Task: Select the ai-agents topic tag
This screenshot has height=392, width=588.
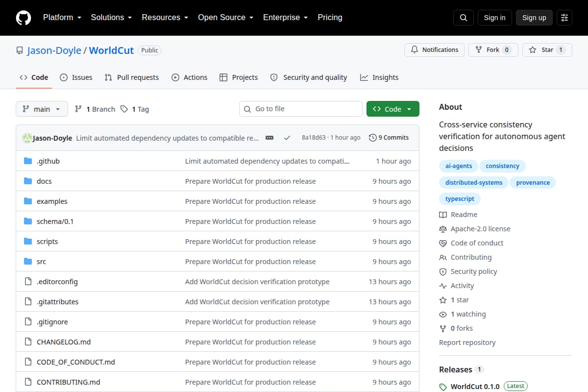Action: click(459, 166)
